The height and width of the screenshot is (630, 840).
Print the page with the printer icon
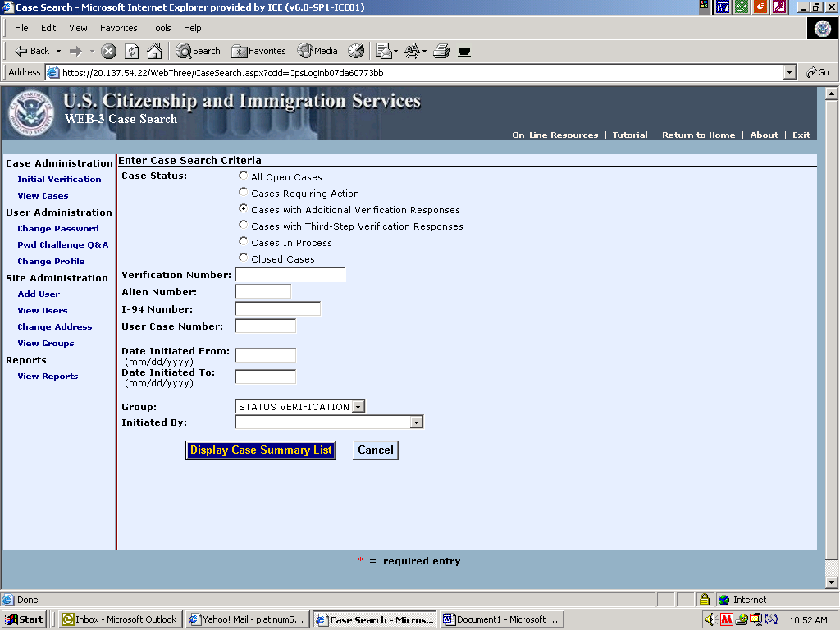pyautogui.click(x=441, y=52)
